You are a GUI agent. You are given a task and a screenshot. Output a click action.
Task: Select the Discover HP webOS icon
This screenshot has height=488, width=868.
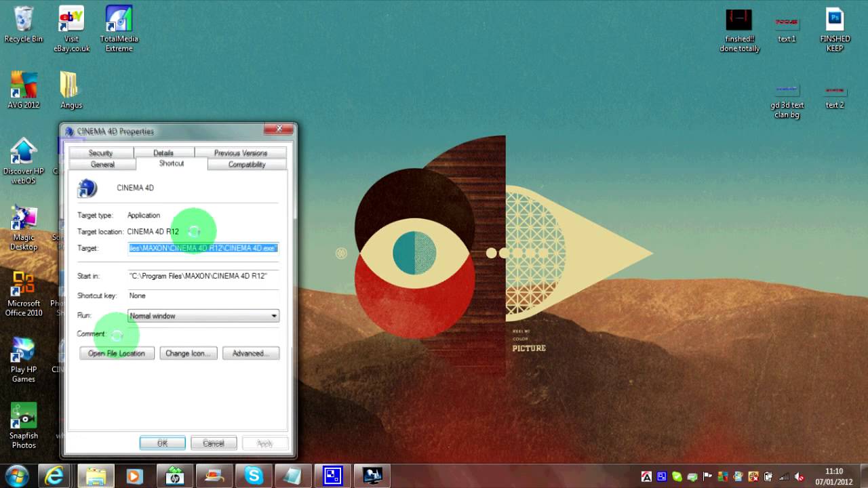(23, 161)
